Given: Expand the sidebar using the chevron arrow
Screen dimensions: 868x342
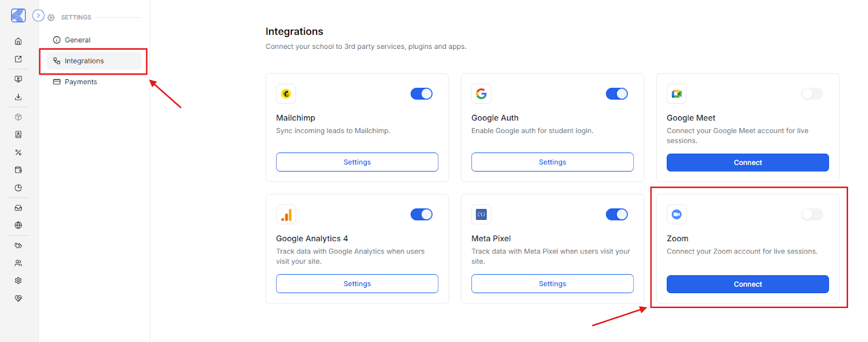Looking at the screenshot, I should (38, 16).
